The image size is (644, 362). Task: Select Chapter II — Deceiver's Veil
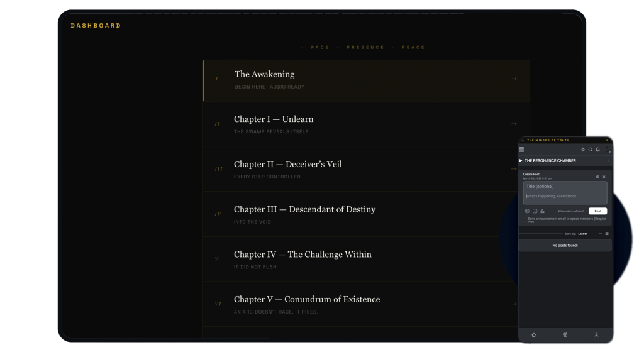point(365,169)
